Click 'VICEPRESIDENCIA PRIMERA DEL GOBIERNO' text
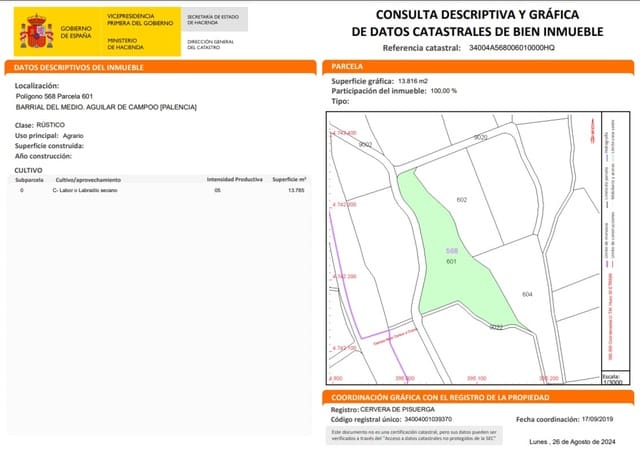Screen dimensions: 640x452 [140, 20]
